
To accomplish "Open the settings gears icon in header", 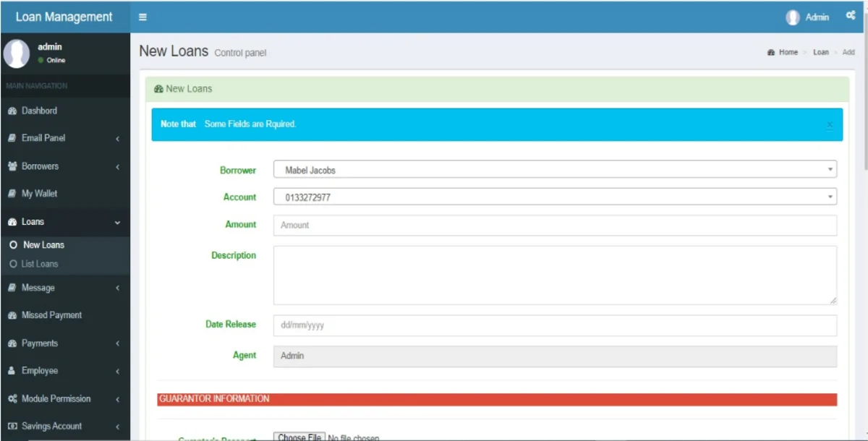I will tap(851, 16).
